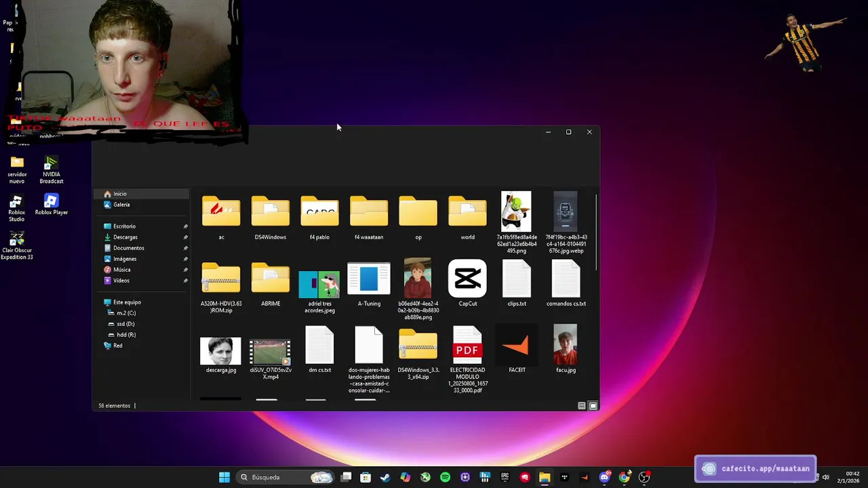Select the b06ed40f-4ee2 image file

click(x=418, y=289)
